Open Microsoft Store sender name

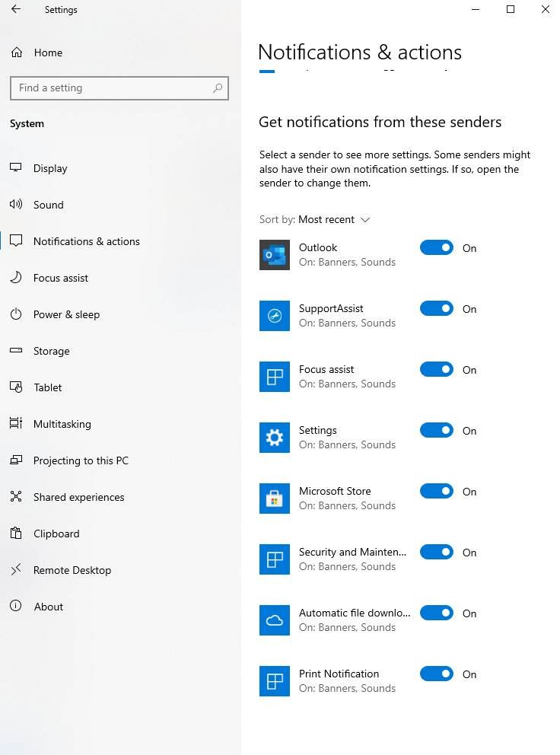click(x=335, y=491)
